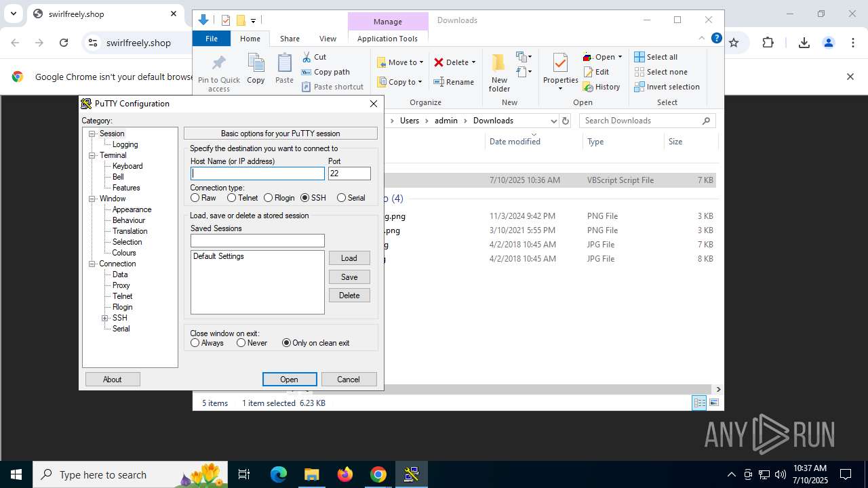868x488 pixels.
Task: Click the Cut scissors icon in Explorer ribbon
Action: click(307, 57)
